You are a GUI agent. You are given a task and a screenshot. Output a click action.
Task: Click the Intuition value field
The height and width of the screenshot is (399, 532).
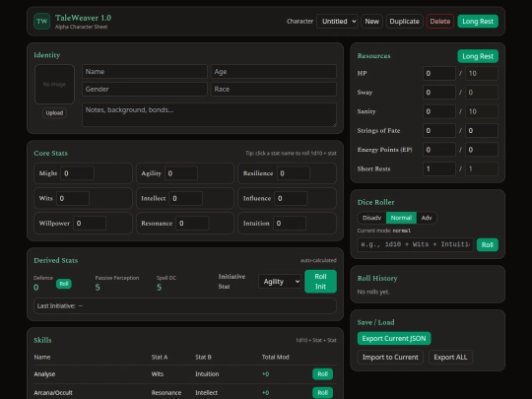click(x=290, y=224)
